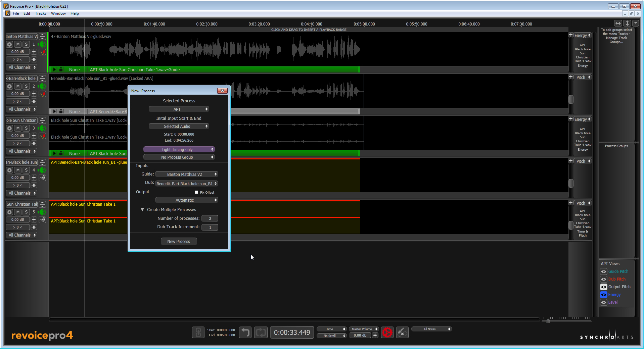Open the File menu
Screen dimensions: 644x349
coord(16,13)
